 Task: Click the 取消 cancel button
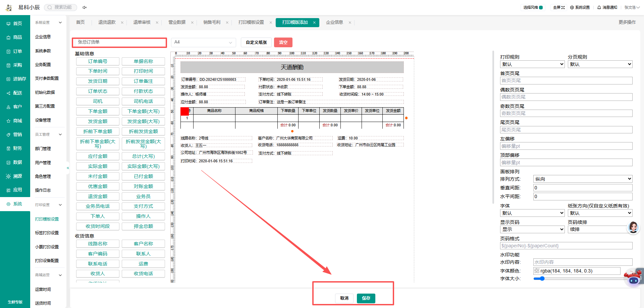tap(344, 298)
